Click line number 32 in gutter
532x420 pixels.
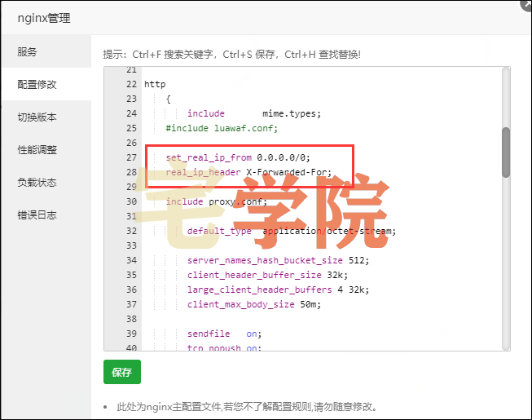tap(130, 231)
